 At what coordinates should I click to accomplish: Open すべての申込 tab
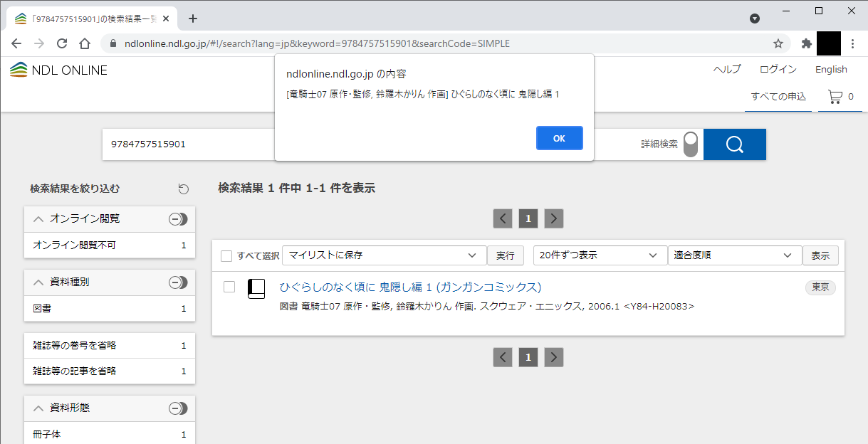tap(778, 97)
